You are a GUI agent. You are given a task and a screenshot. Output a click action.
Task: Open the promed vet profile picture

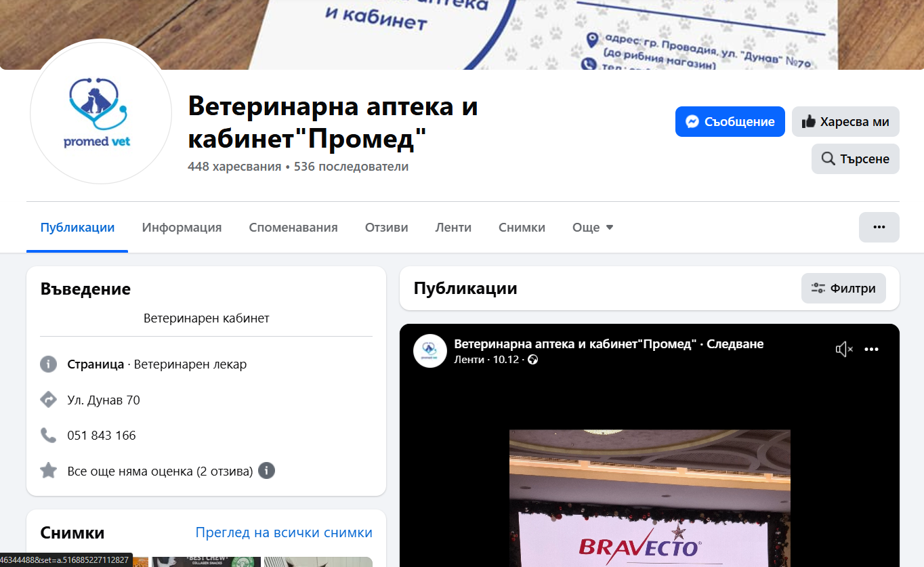point(101,112)
